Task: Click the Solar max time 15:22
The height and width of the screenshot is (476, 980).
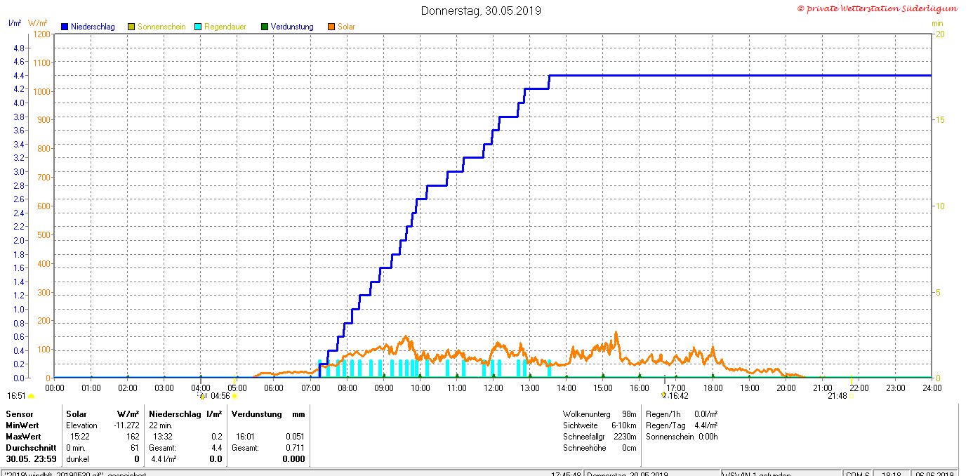Action: click(x=79, y=437)
